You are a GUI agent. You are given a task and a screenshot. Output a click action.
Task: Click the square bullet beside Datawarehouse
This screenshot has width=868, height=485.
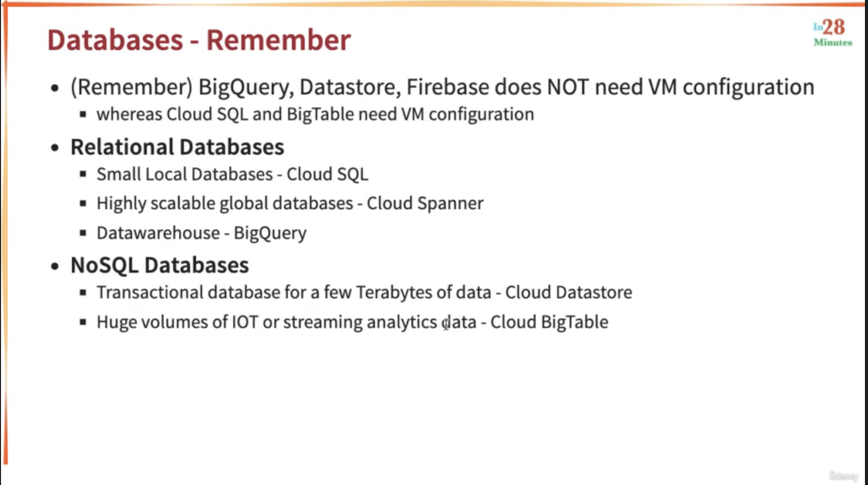coord(83,233)
